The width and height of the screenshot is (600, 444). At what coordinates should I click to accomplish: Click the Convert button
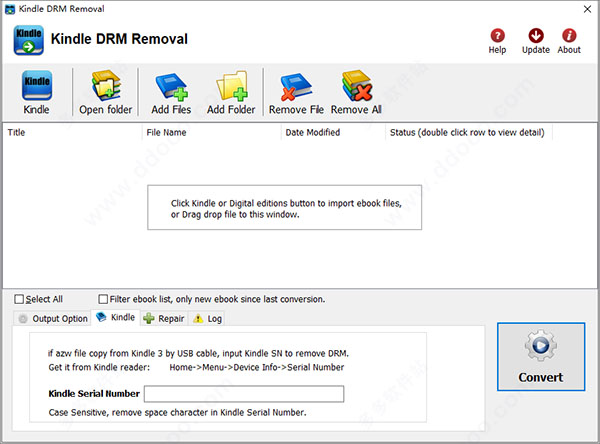[541, 357]
